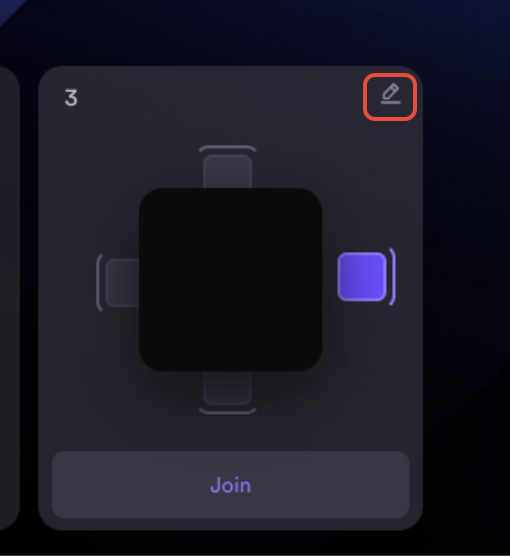Choose the empty seat below the table
Screen dimensions: 510x558
click(x=227, y=388)
